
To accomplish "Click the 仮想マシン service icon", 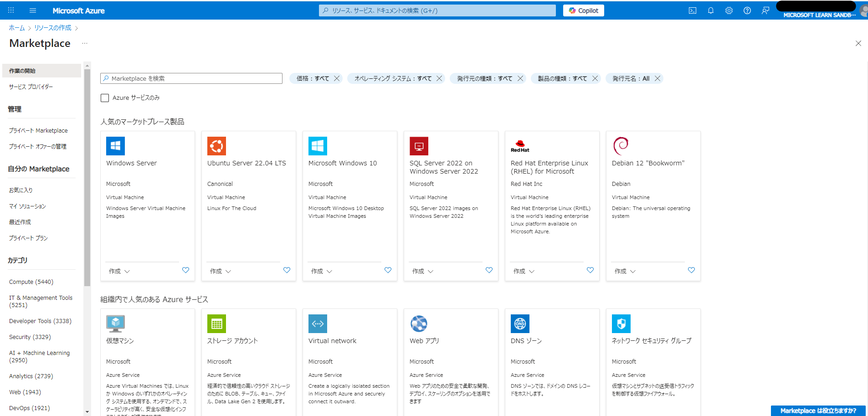I will [115, 324].
